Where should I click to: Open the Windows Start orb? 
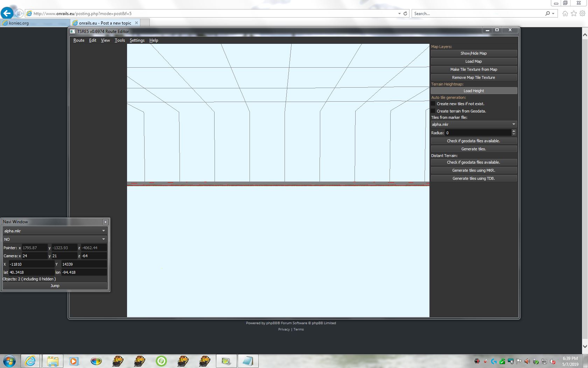9,361
